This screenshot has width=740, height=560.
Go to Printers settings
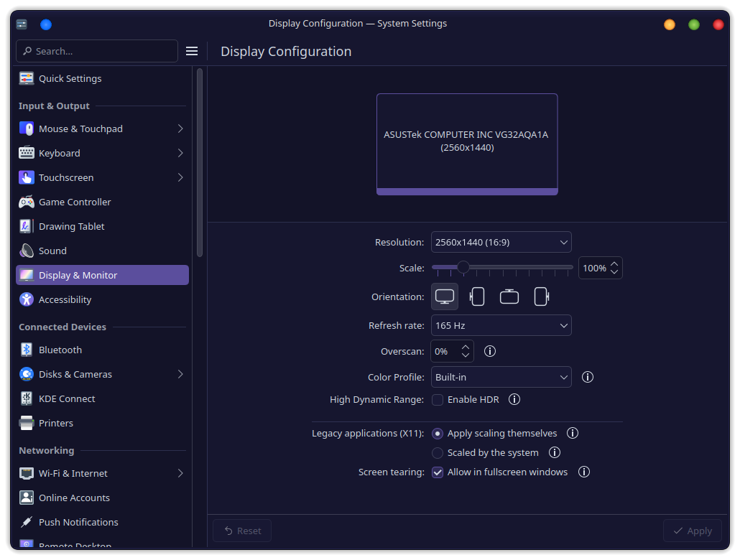point(103,423)
